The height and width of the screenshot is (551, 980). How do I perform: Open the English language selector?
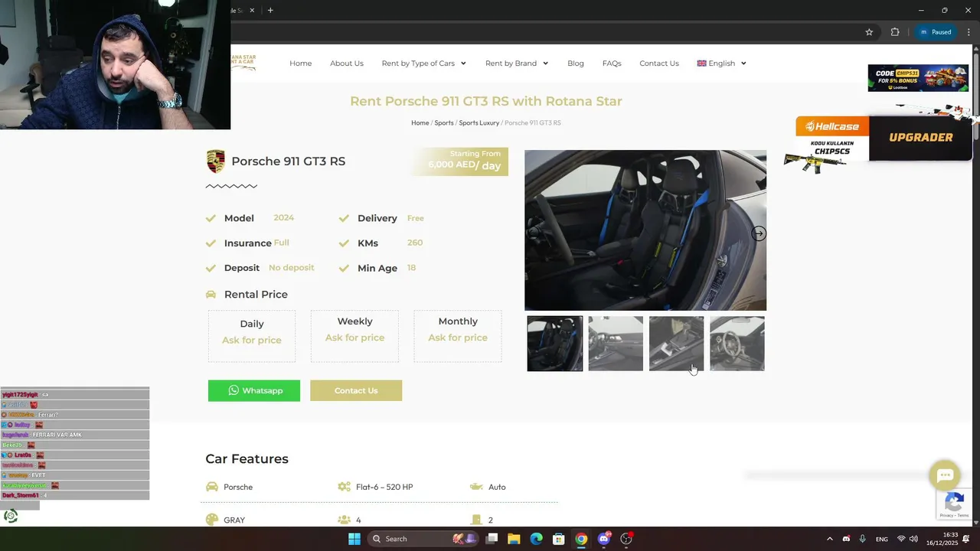tap(721, 64)
